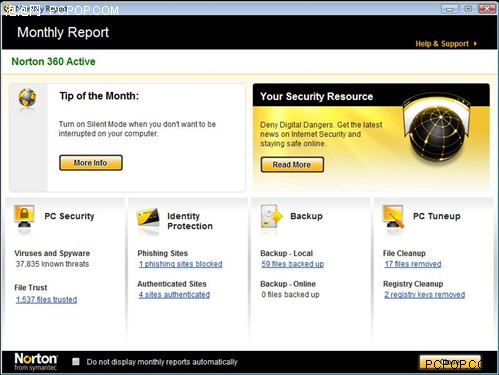Open the 17 files removed link
499x375 pixels.
[x=413, y=264]
